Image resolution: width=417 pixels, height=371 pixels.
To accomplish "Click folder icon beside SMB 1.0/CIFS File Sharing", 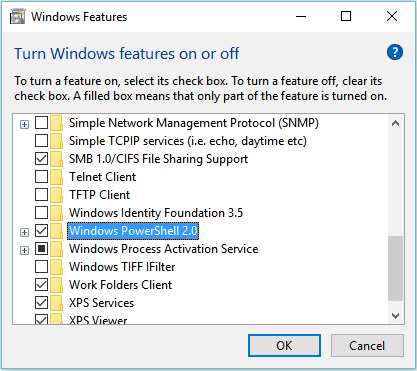I will pyautogui.click(x=57, y=159).
